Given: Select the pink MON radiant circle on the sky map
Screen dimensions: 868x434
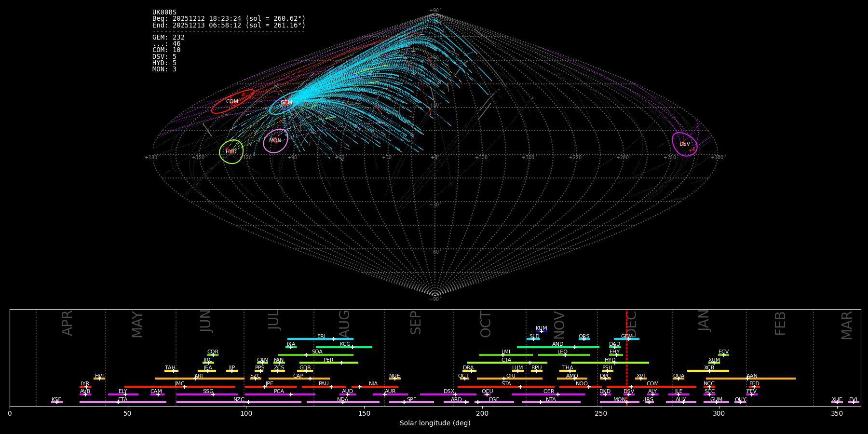Looking at the screenshot, I should coord(276,141).
